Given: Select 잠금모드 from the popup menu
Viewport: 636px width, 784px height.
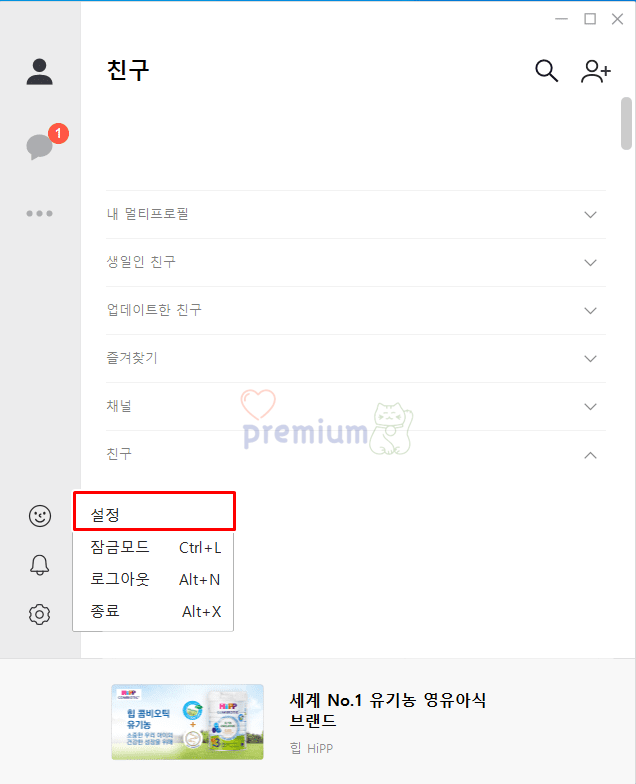Looking at the screenshot, I should coord(154,548).
